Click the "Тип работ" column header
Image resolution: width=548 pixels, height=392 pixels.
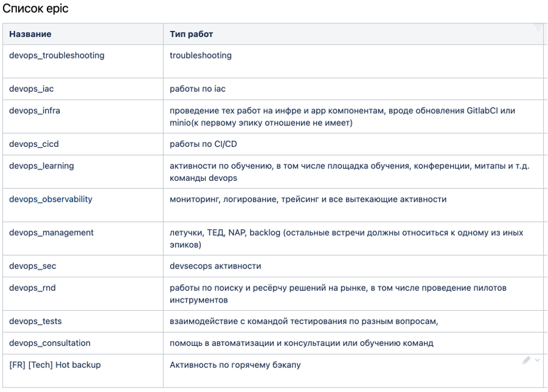[x=191, y=34]
